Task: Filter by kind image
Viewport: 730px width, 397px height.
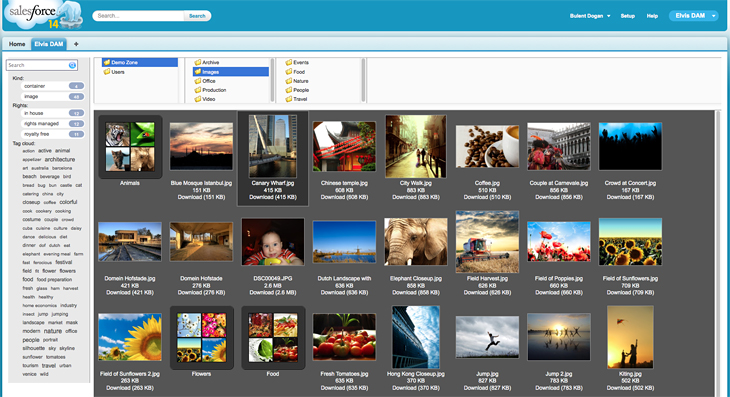Action: pyautogui.click(x=53, y=96)
